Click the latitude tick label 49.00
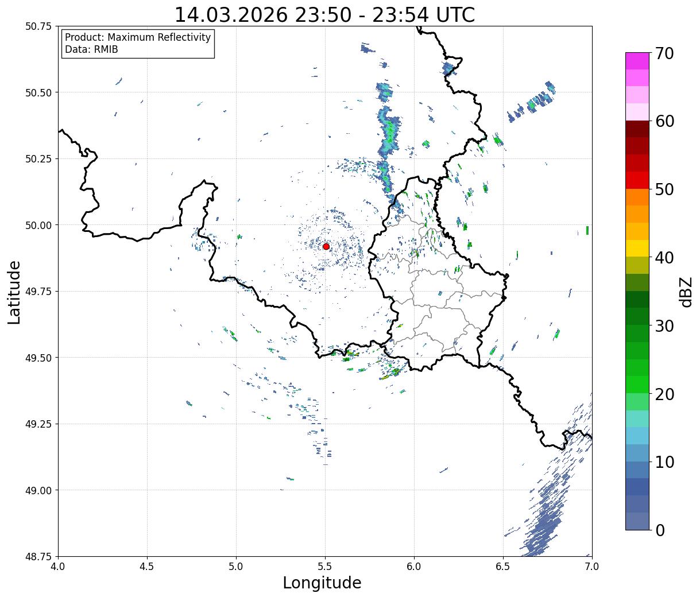The height and width of the screenshot is (597, 700). click(38, 490)
